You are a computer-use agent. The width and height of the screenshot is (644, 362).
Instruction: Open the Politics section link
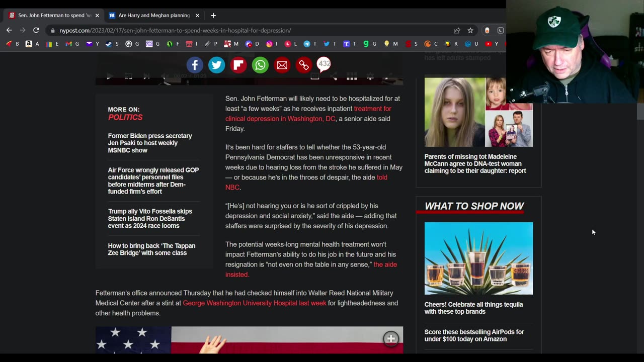point(125,117)
